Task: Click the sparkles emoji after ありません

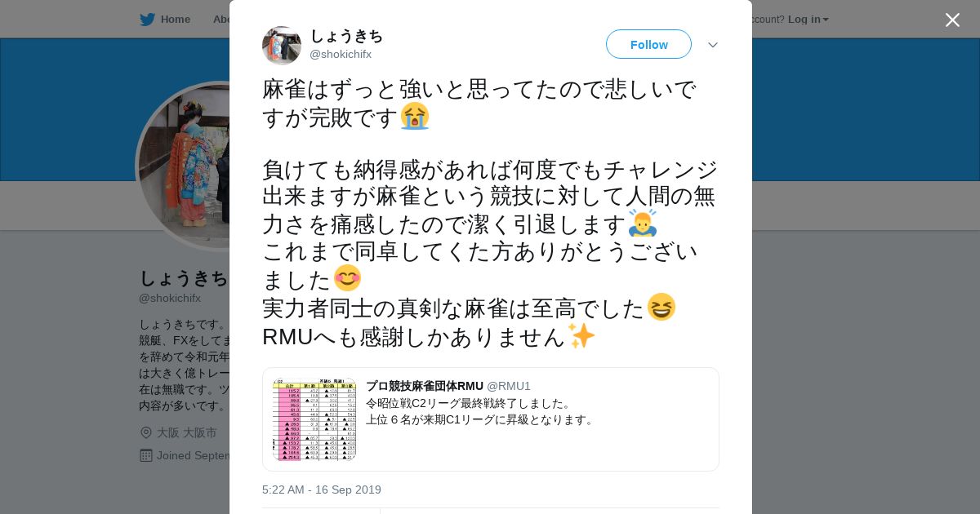Action: click(581, 335)
